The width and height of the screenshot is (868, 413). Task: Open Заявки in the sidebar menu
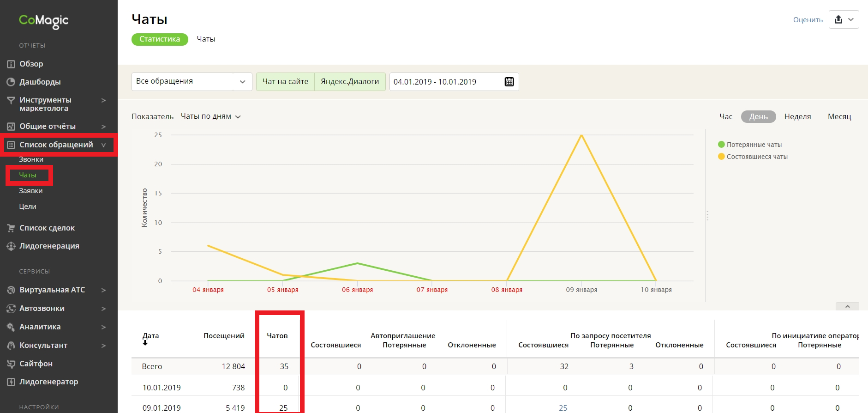coord(31,191)
